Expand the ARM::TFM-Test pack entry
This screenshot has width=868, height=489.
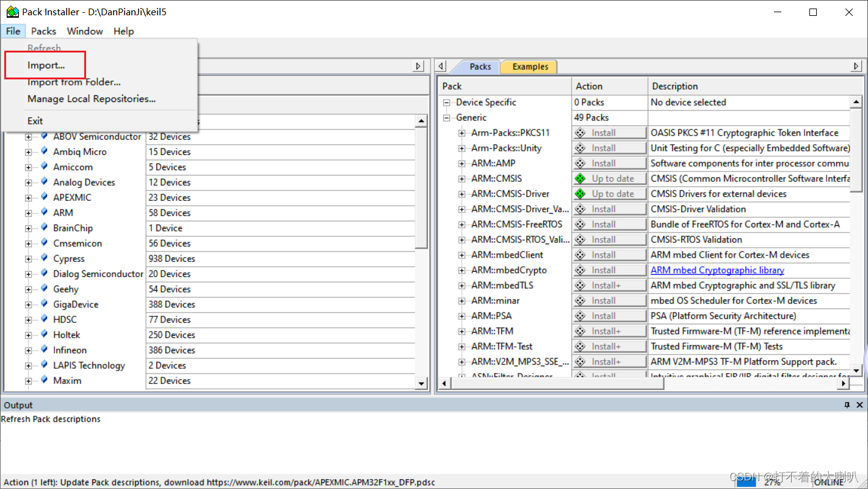tap(462, 347)
